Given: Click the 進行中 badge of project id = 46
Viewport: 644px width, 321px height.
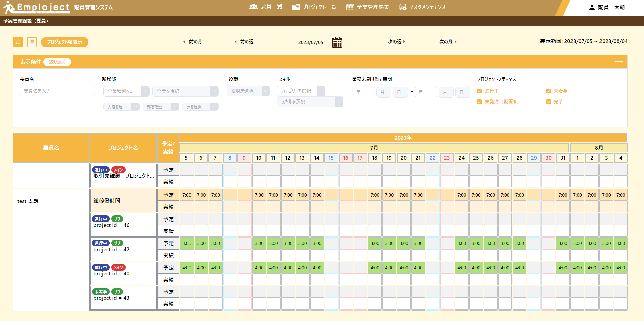Looking at the screenshot, I should (101, 219).
